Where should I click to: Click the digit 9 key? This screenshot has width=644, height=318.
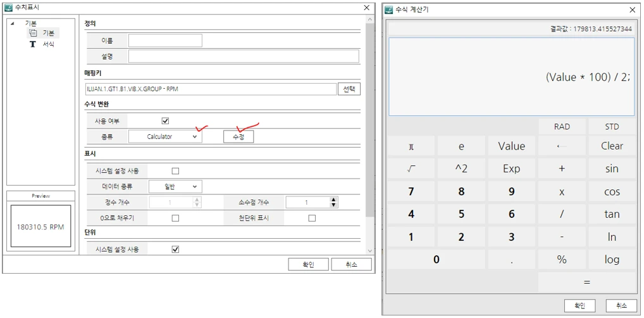[x=511, y=192]
